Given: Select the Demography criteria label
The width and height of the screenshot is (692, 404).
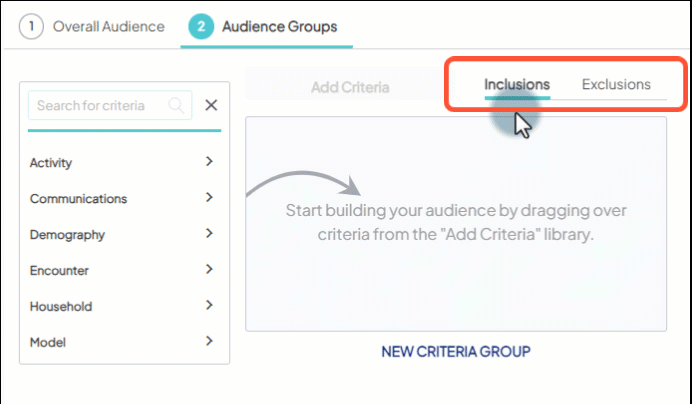Looking at the screenshot, I should (67, 234).
